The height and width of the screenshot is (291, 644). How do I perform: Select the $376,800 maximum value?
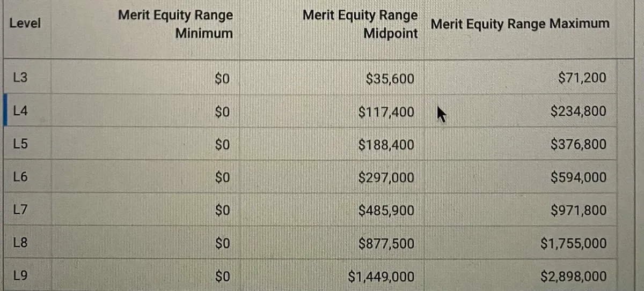579,145
